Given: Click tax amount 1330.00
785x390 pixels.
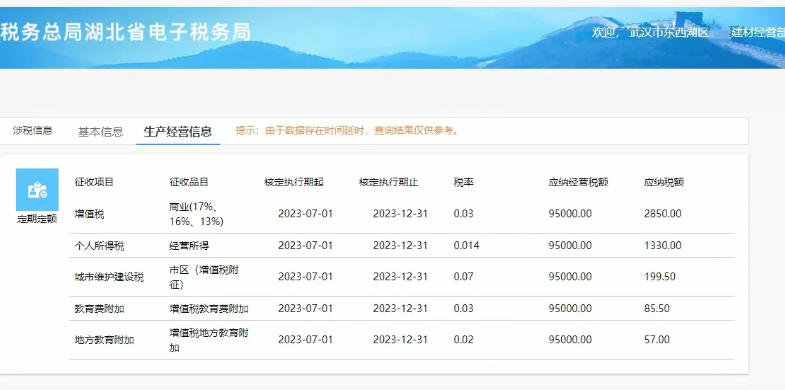Looking at the screenshot, I should pos(662,245).
